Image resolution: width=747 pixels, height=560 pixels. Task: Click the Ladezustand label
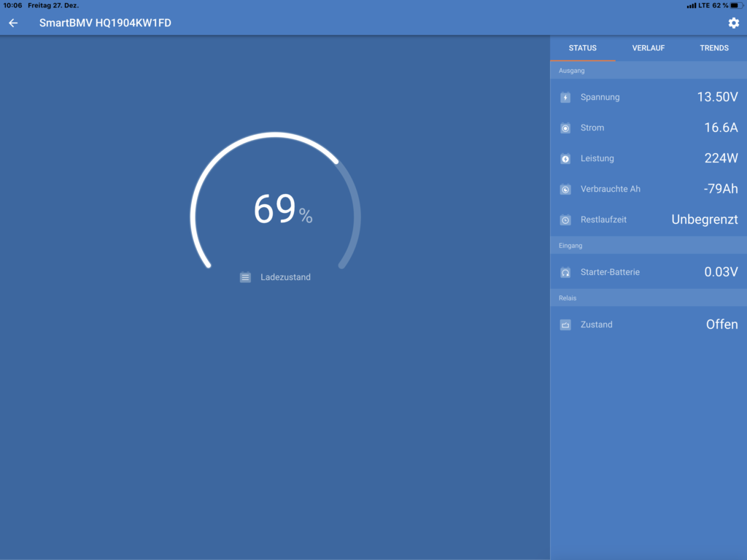point(285,277)
